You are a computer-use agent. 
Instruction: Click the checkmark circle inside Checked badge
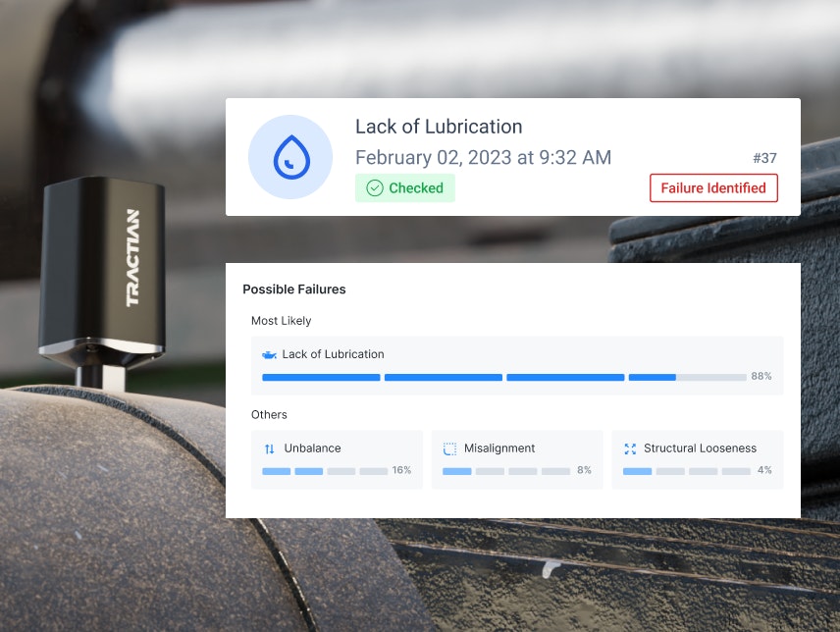click(x=374, y=188)
